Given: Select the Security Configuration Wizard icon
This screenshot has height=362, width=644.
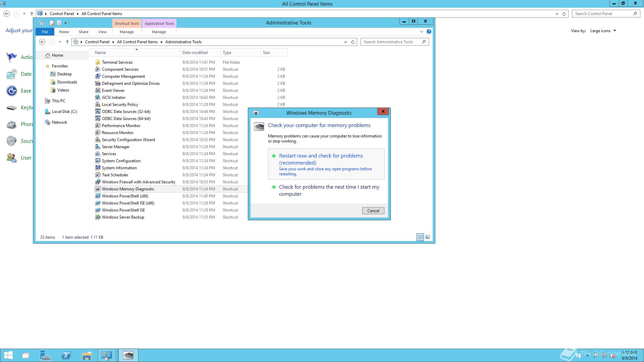Looking at the screenshot, I should click(x=98, y=139).
